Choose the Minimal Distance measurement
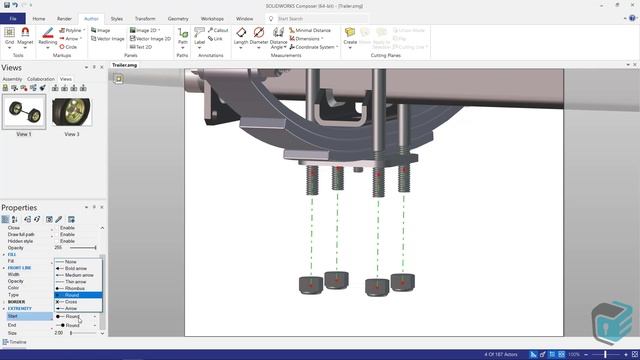The height and width of the screenshot is (360, 640). [x=310, y=30]
